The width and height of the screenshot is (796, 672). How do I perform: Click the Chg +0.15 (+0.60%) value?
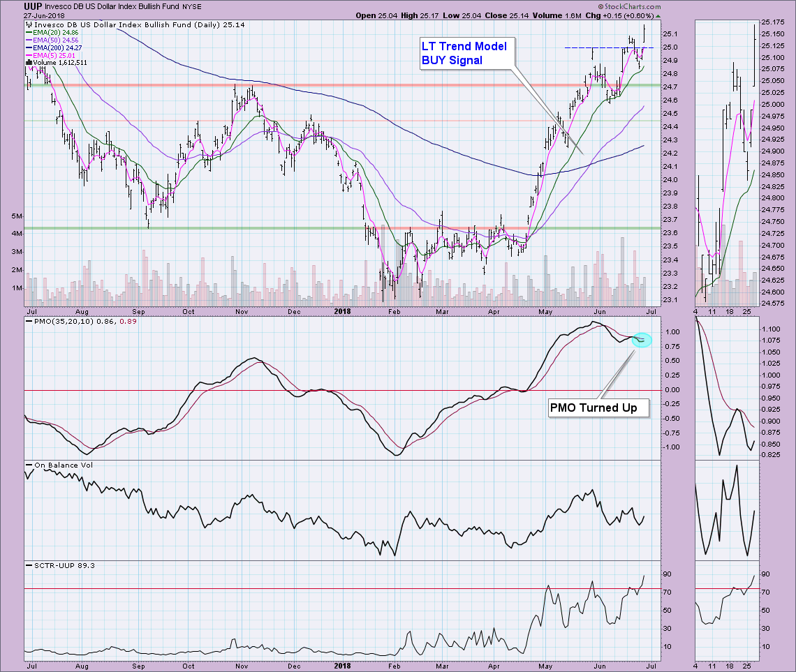click(x=619, y=16)
